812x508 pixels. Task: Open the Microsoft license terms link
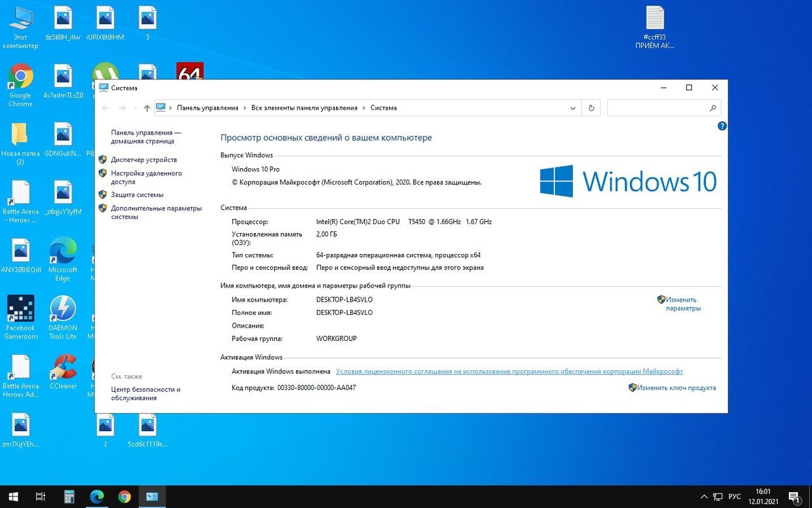(x=509, y=371)
